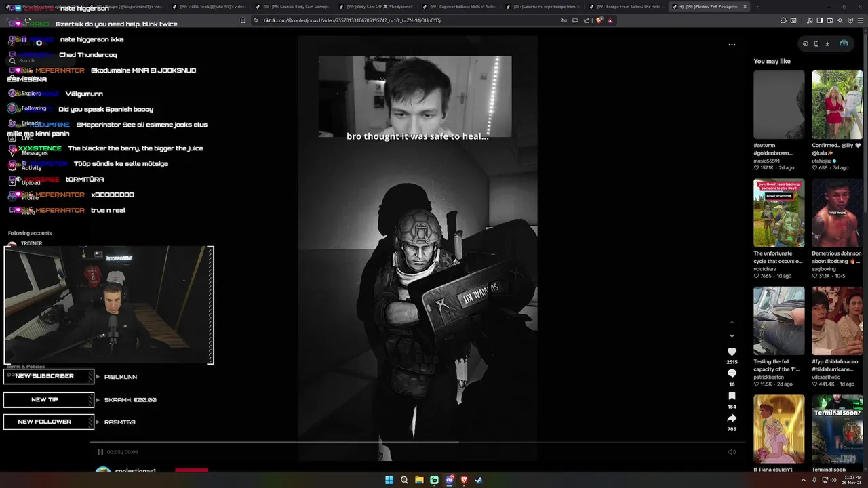868x488 pixels.
Task: Open Brave VPN shield icon
Action: (850, 20)
